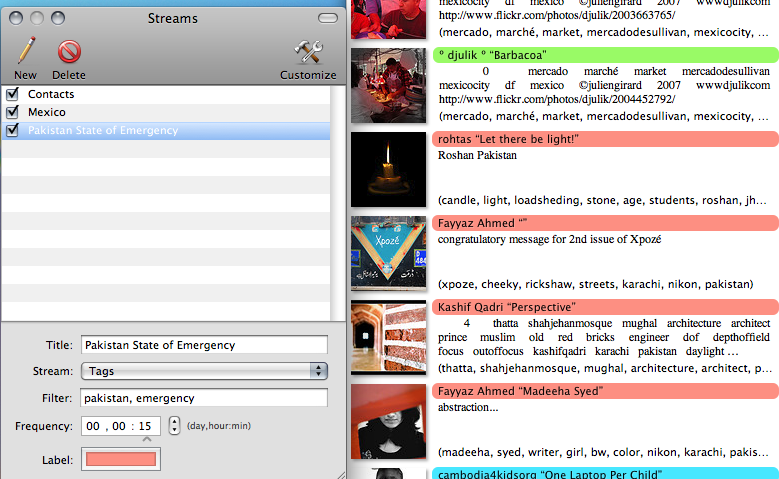Click the "Roshan Pakistan" description text
Image resolution: width=779 pixels, height=479 pixels.
477,155
